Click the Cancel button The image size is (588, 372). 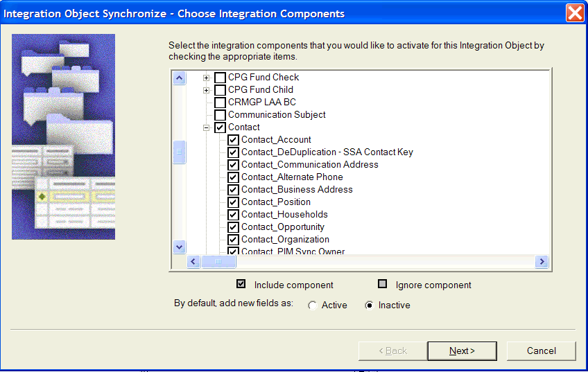click(x=541, y=351)
